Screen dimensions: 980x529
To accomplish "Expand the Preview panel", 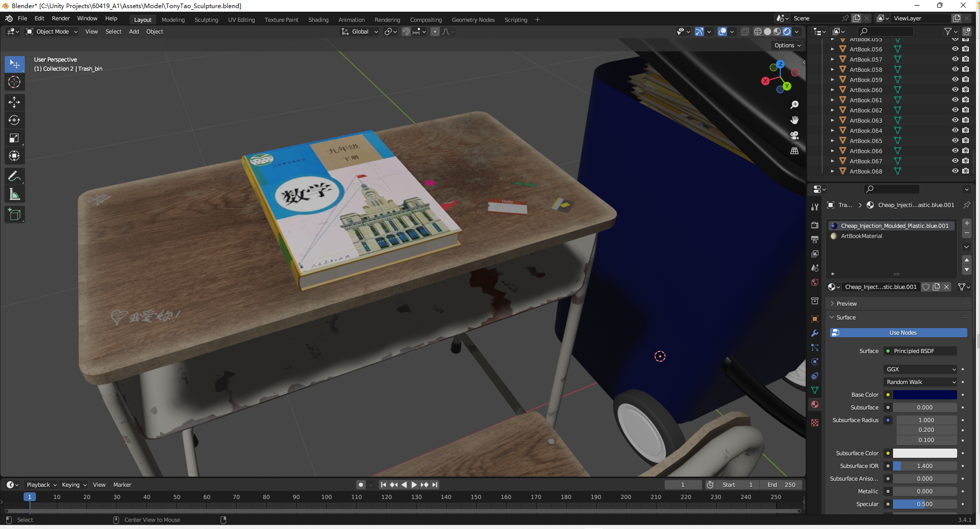I will click(846, 304).
